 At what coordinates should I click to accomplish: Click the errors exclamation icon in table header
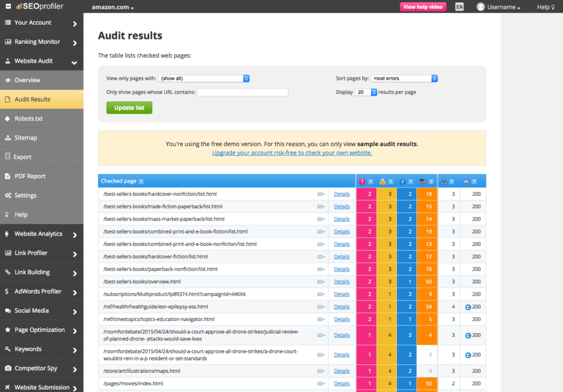(x=362, y=181)
